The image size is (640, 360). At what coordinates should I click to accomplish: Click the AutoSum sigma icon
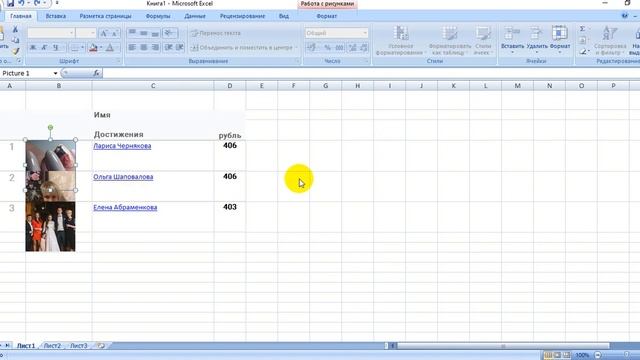click(583, 29)
